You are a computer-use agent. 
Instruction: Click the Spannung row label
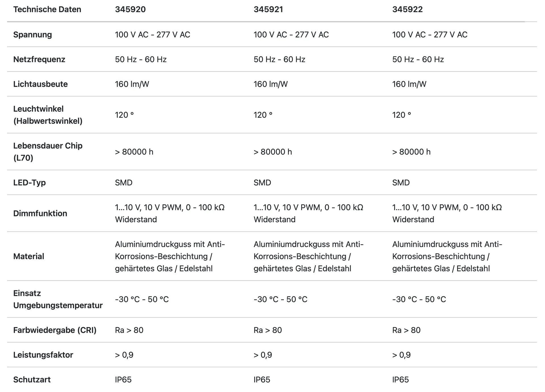tap(33, 35)
